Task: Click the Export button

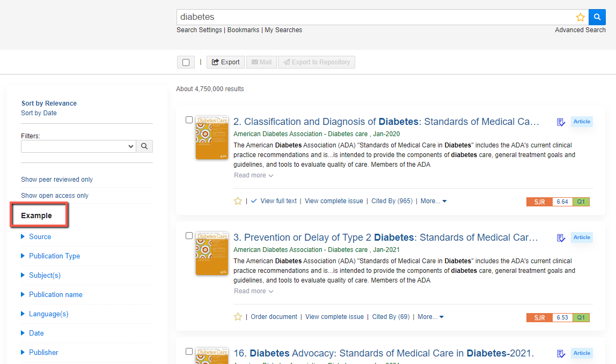Action: pos(225,62)
